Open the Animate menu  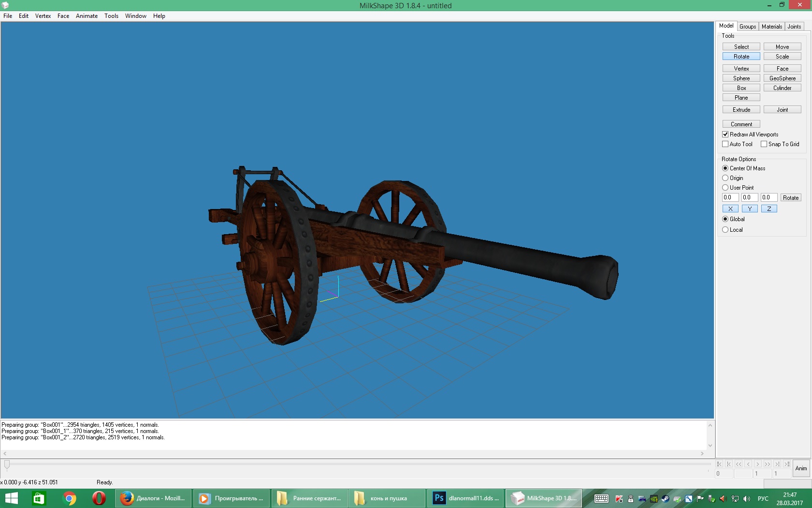(87, 16)
